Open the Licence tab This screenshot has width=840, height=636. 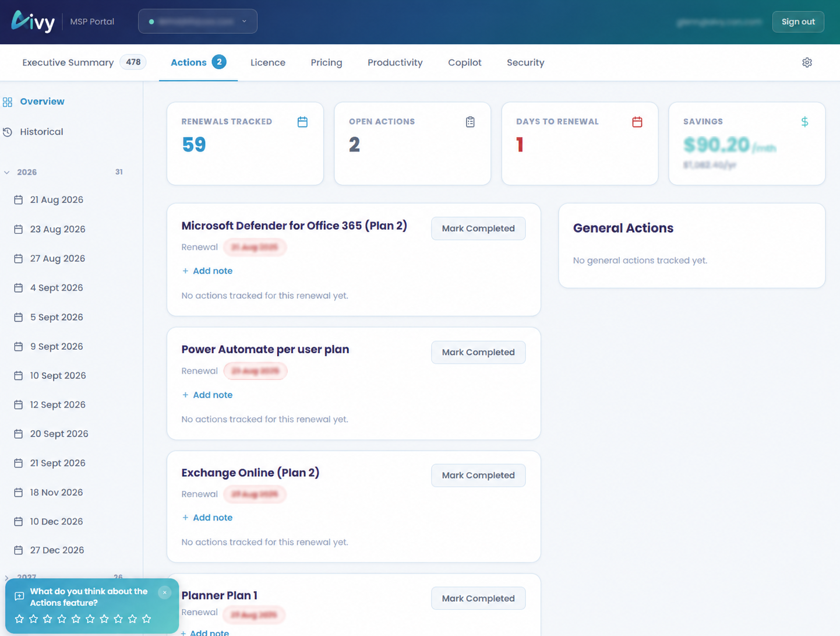(268, 62)
